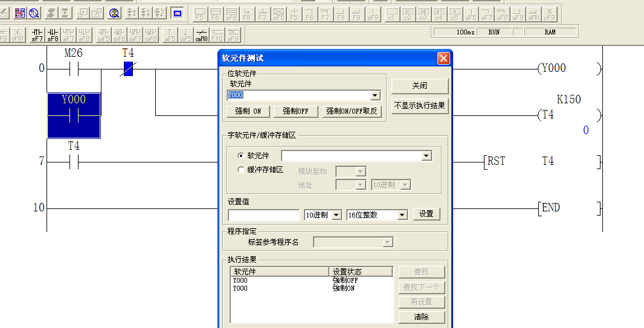This screenshot has height=328, width=644.
Task: Open the bit device Y000 dropdown
Action: click(375, 95)
